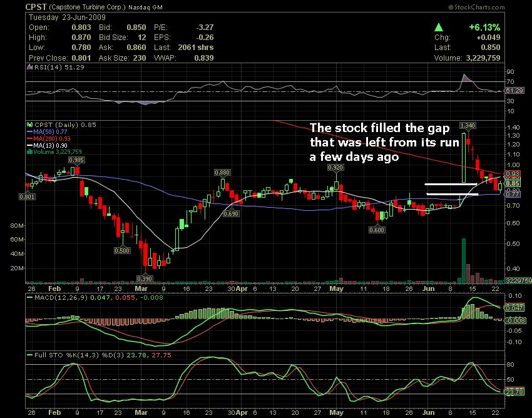This screenshot has height=418, width=532.
Task: Click the 3229759 volume tag on the right axis
Action: point(518,280)
